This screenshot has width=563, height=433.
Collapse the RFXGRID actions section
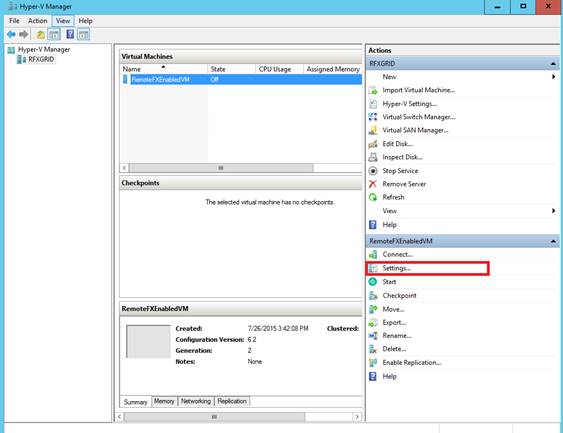pyautogui.click(x=553, y=64)
